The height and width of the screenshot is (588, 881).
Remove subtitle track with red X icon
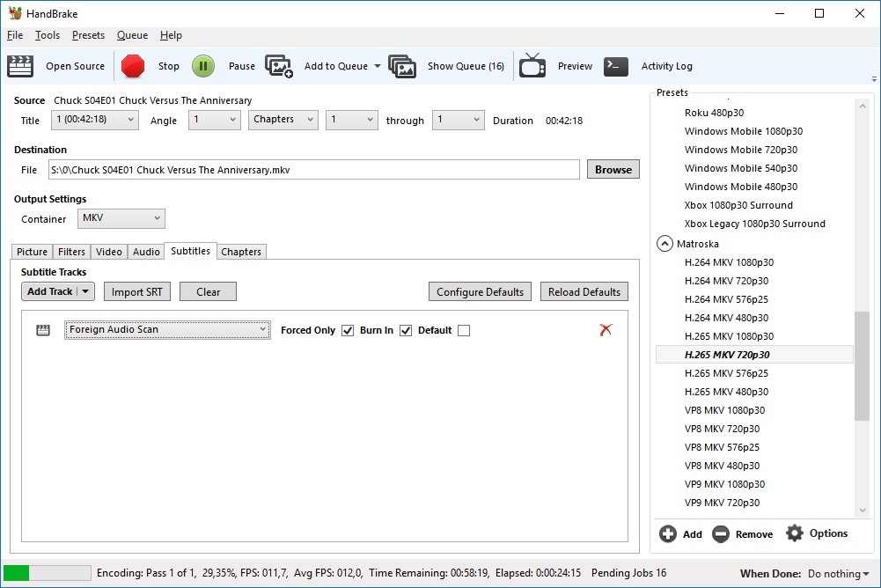pyautogui.click(x=606, y=329)
